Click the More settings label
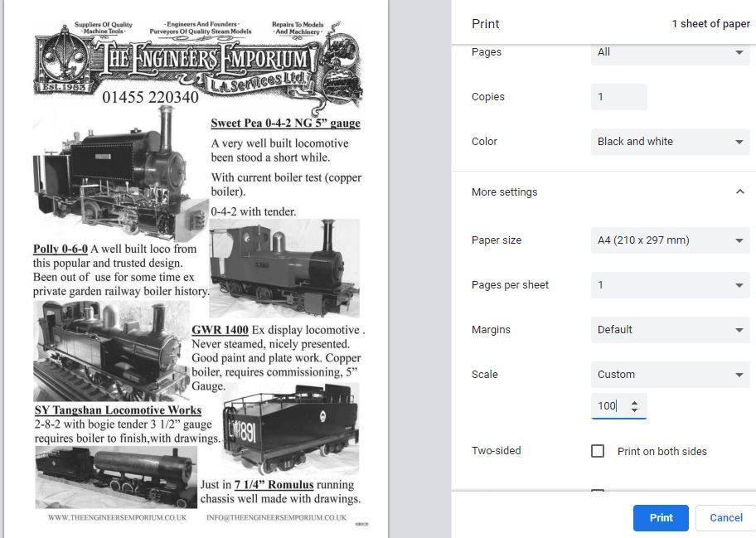The height and width of the screenshot is (538, 756). [x=504, y=191]
